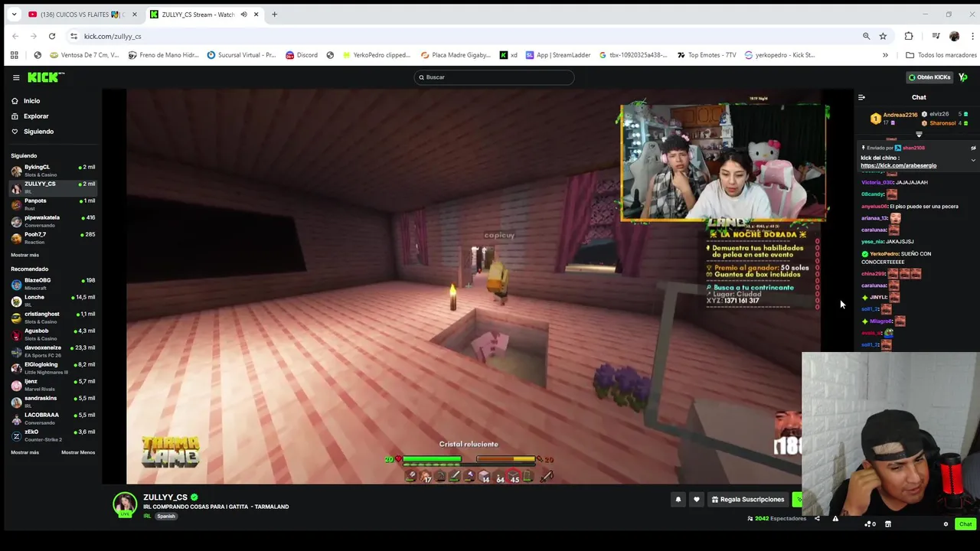Image resolution: width=980 pixels, height=551 pixels.
Task: Open the user avatar menu in Kick header
Action: [x=963, y=77]
